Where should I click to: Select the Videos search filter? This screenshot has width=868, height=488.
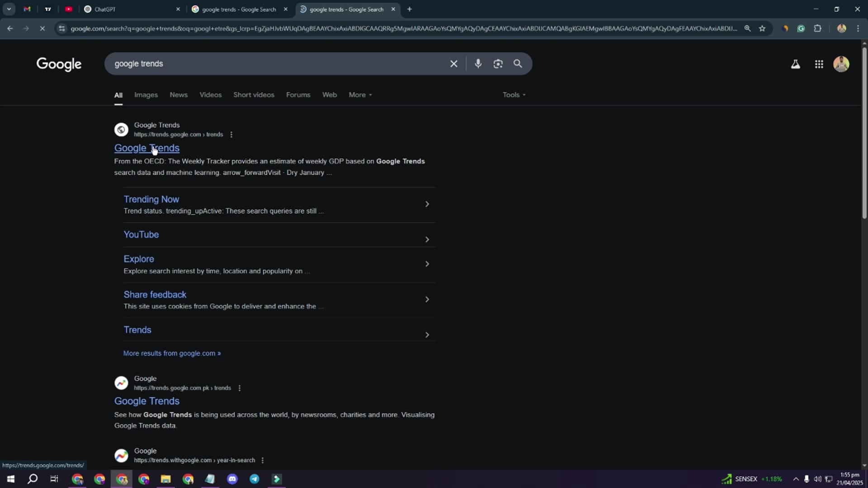211,95
